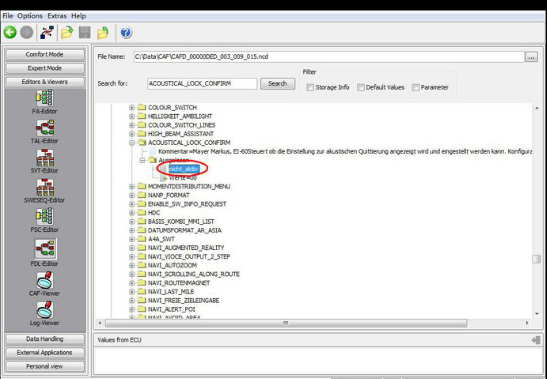
Task: Open the External Applications section
Action: pos(45,352)
